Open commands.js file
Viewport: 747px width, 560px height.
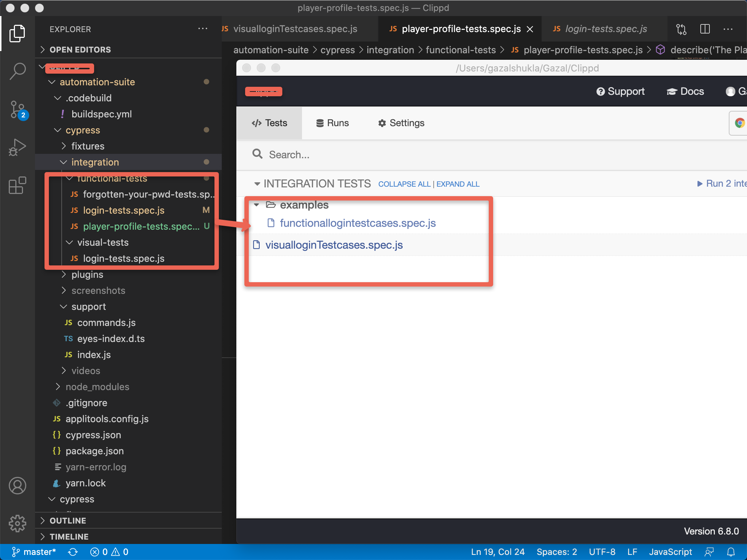pyautogui.click(x=106, y=323)
